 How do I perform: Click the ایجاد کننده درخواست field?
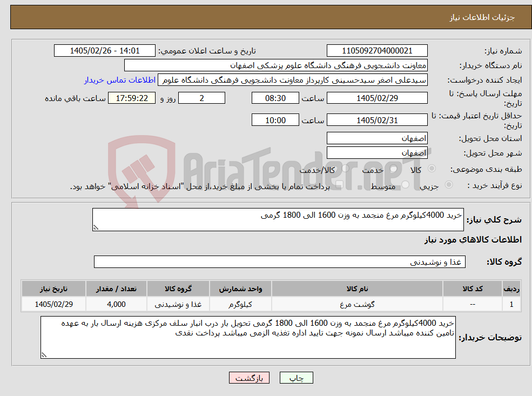click(x=292, y=80)
